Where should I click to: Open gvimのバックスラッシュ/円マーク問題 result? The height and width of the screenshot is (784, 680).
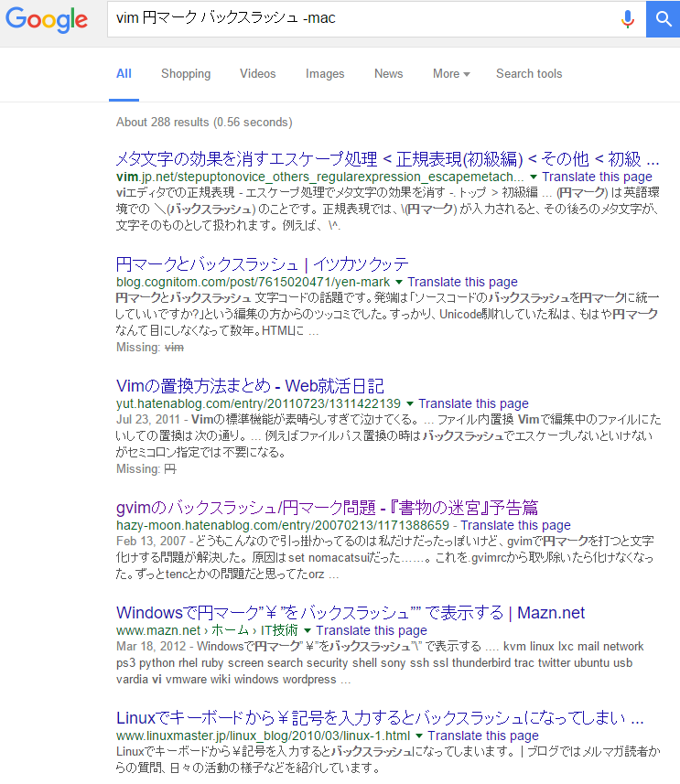coord(327,508)
